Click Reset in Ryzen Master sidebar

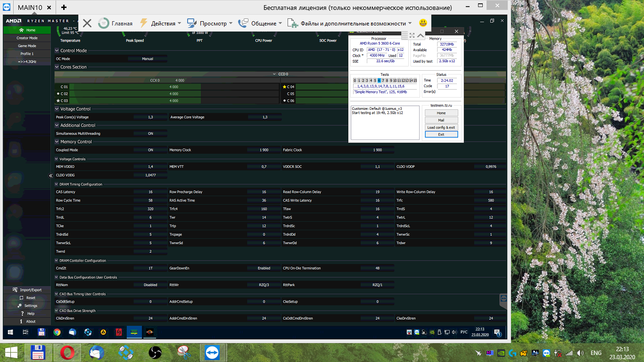27,298
